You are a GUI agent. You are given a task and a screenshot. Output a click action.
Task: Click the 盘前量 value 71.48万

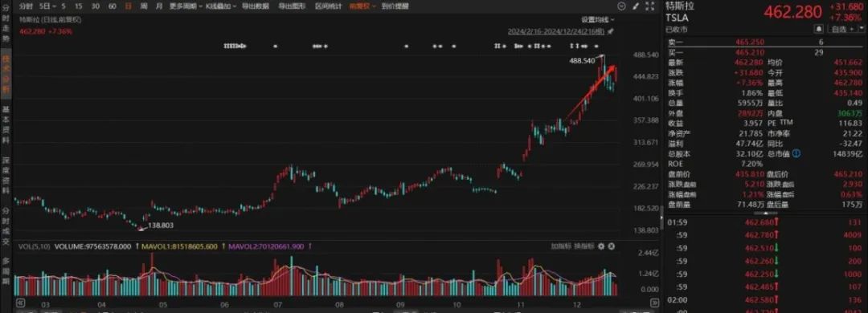750,205
